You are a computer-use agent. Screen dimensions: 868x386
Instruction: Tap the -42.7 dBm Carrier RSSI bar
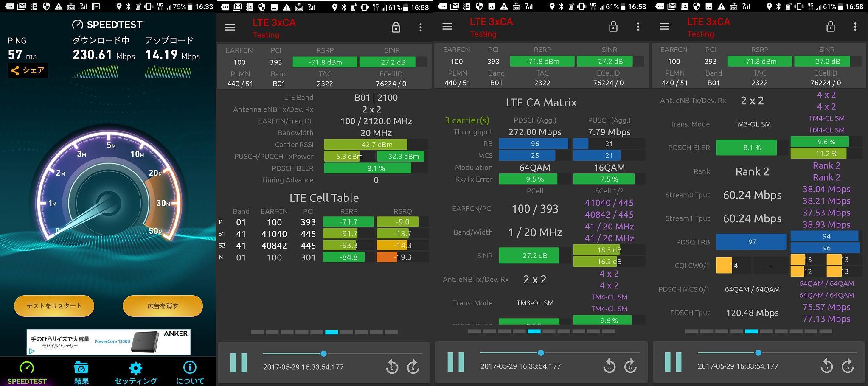pos(376,145)
